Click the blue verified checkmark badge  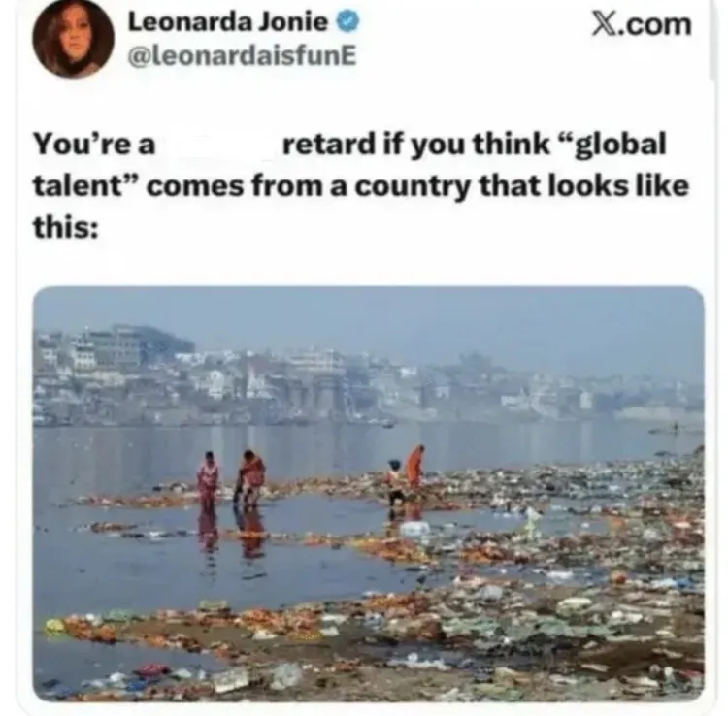[347, 21]
